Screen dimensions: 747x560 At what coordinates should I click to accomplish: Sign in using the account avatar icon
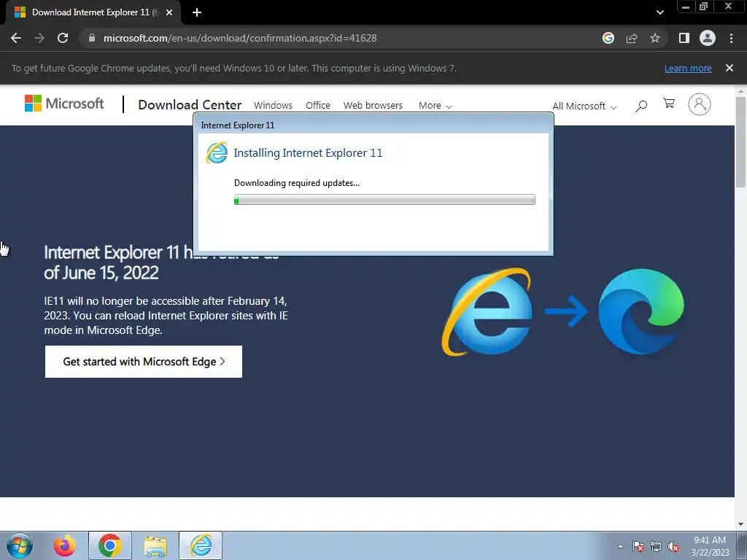click(x=700, y=104)
